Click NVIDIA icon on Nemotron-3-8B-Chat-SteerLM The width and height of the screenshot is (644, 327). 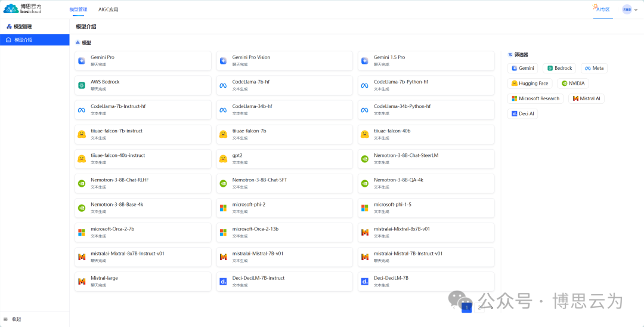pyautogui.click(x=365, y=159)
